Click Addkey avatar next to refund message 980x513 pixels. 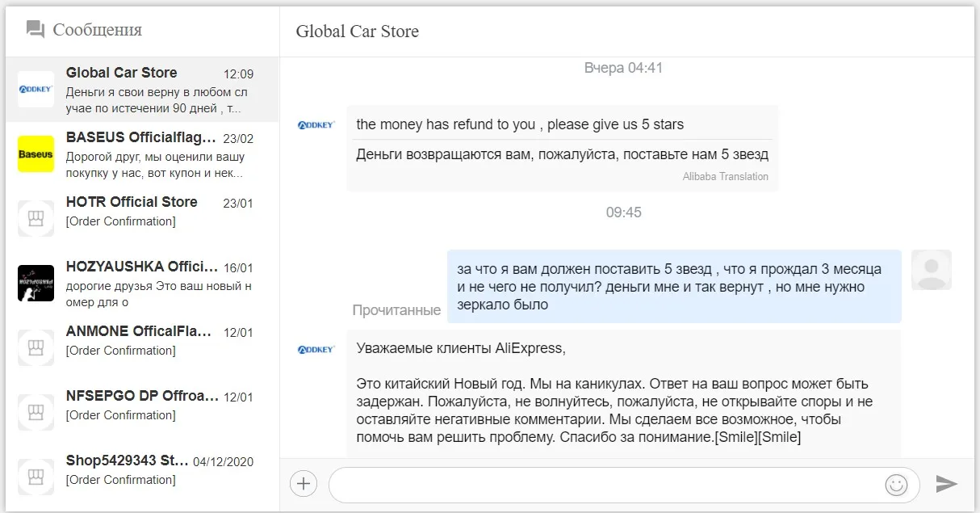tap(316, 124)
